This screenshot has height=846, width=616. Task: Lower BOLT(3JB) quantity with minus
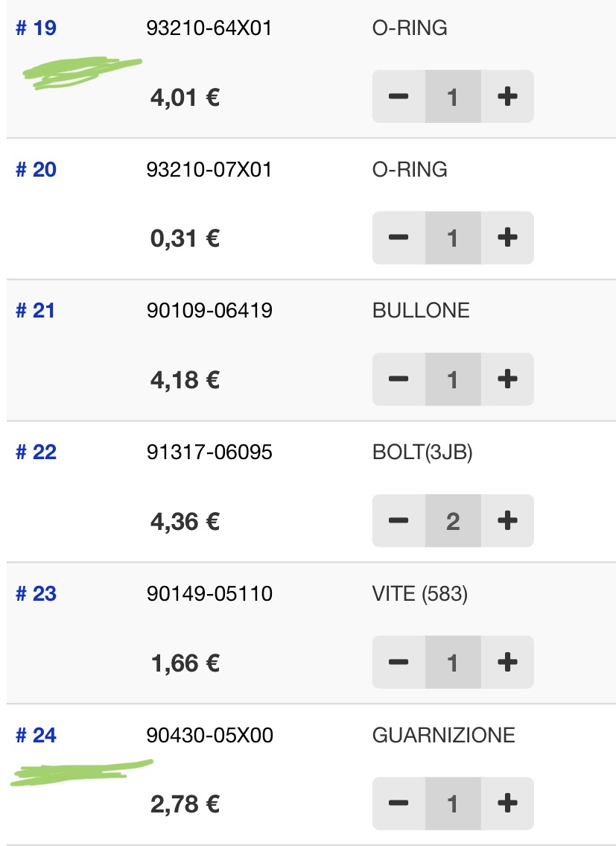[399, 521]
